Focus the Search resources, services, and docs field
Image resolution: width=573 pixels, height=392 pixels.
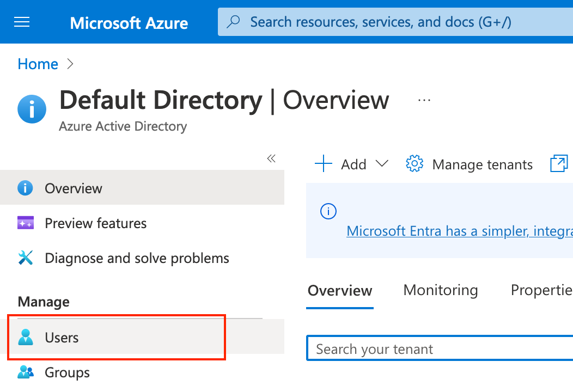[x=395, y=22]
